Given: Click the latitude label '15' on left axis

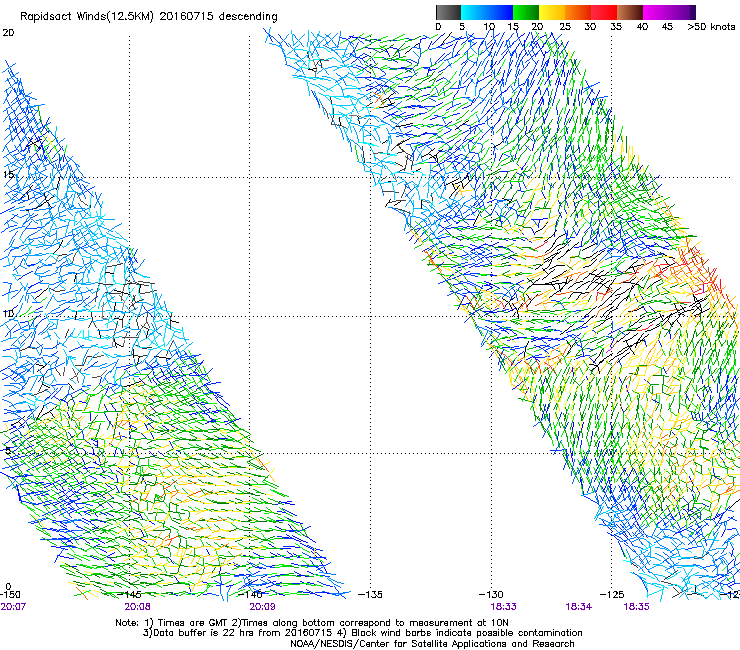Looking at the screenshot, I should pyautogui.click(x=8, y=175).
